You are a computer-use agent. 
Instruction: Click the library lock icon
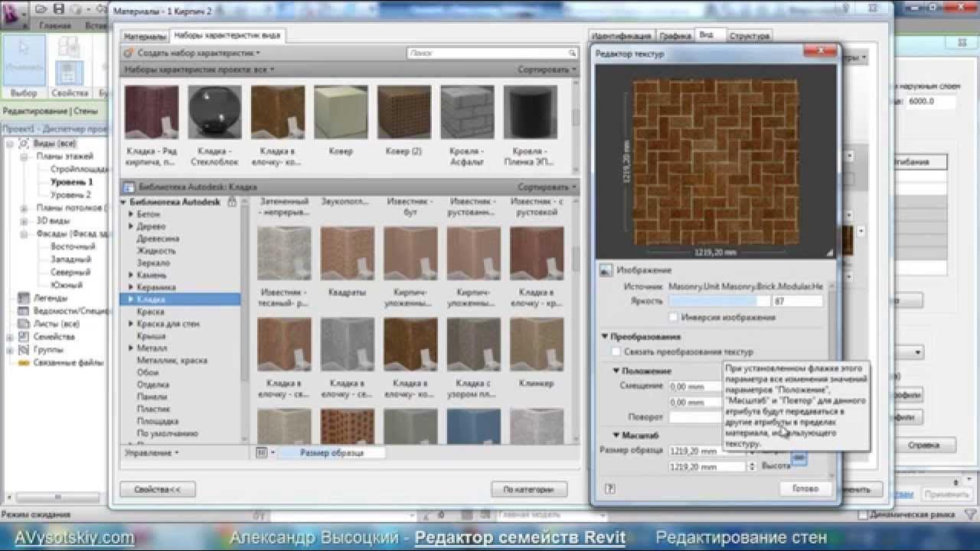[232, 201]
